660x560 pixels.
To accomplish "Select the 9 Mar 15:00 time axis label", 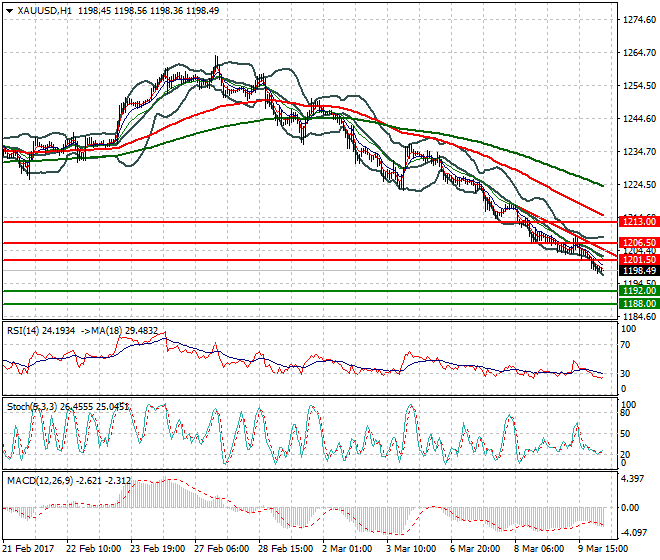I will click(x=603, y=549).
